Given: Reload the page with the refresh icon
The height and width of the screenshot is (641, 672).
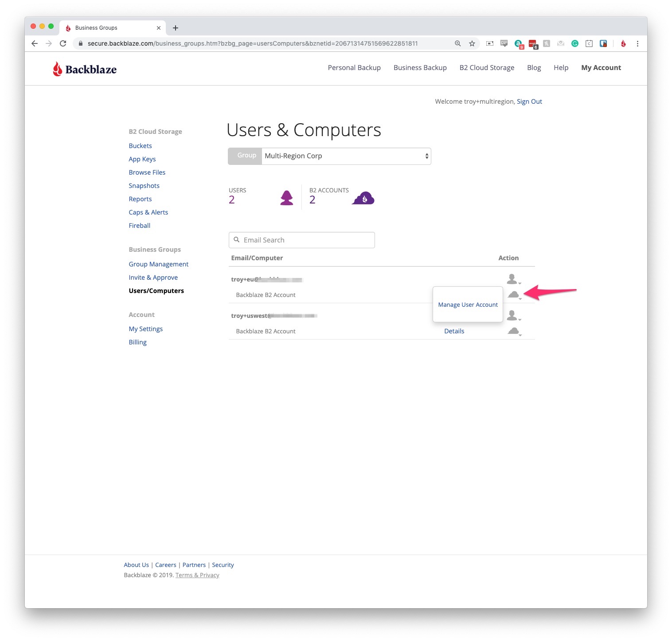Looking at the screenshot, I should (63, 43).
